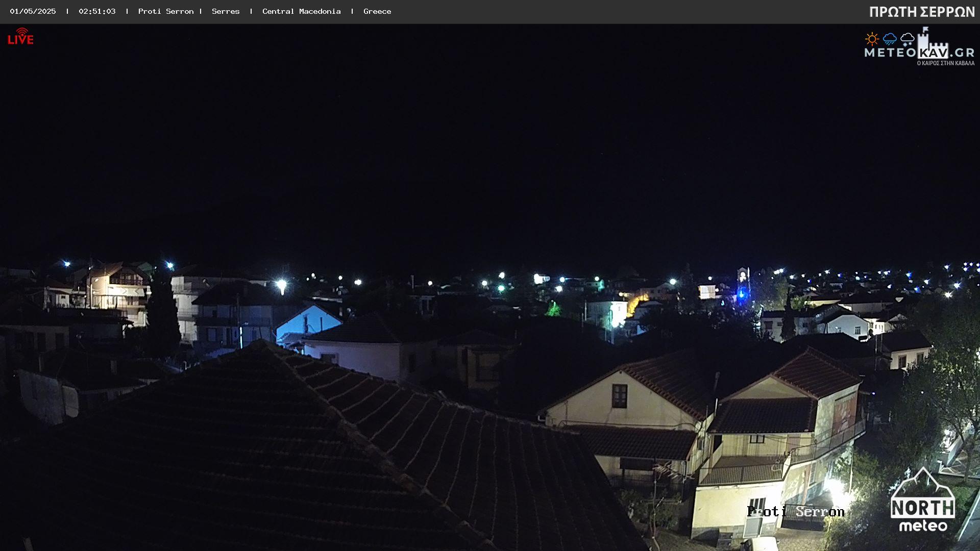Click the green-lit tree in town
The image size is (980, 551).
tap(553, 309)
